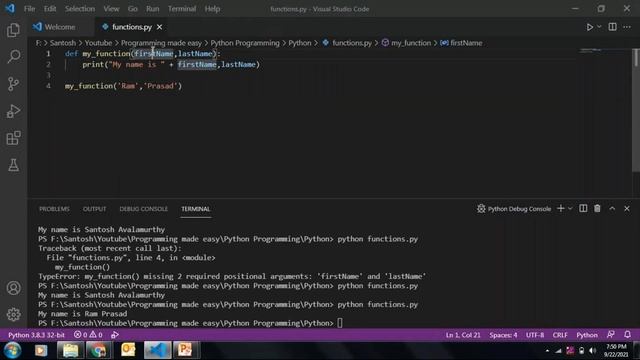Change CRLF end of line sequence

point(560,335)
